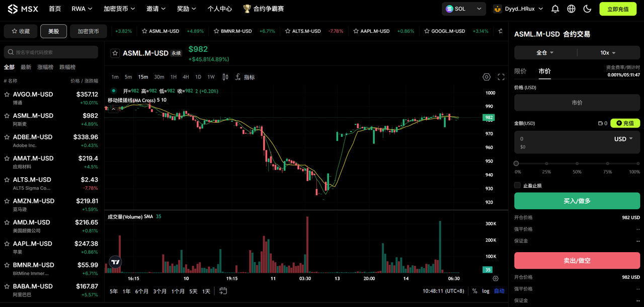
Task: Open the 10x leverage dropdown
Action: tap(608, 52)
